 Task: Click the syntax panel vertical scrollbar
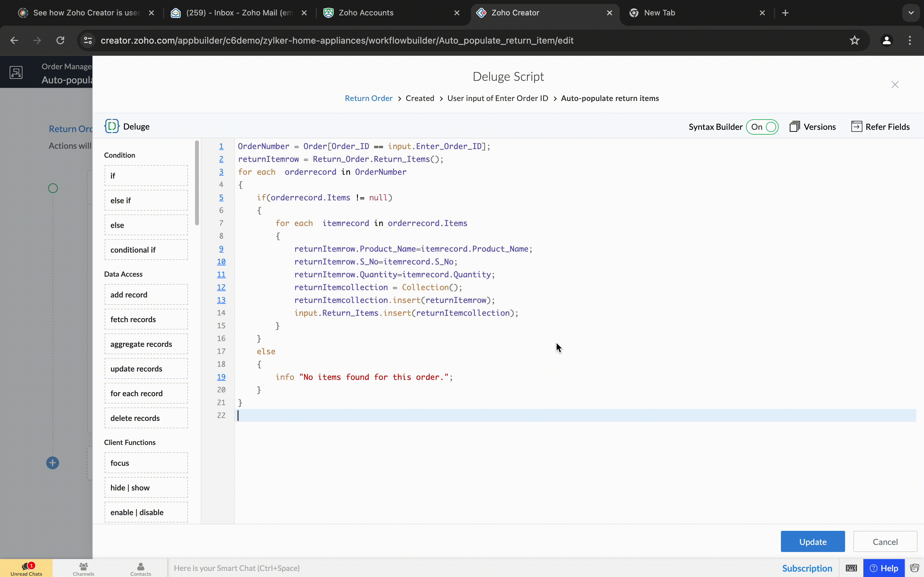click(197, 183)
